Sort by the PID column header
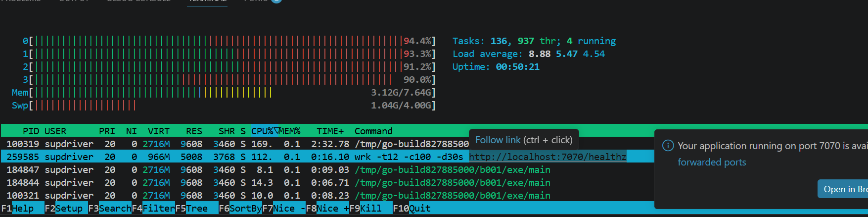This screenshot has width=868, height=217. 31,131
